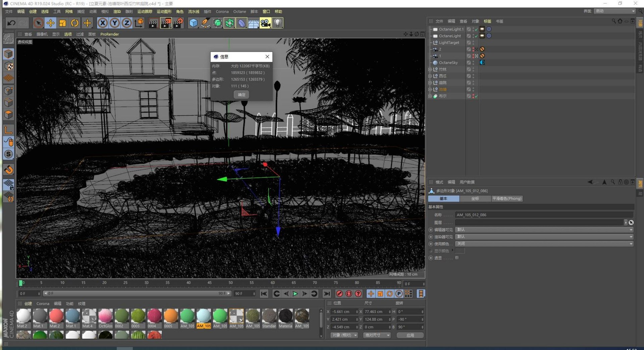Click the green timeline playhead marker
Viewport: 644px width, 350px height.
coord(21,283)
